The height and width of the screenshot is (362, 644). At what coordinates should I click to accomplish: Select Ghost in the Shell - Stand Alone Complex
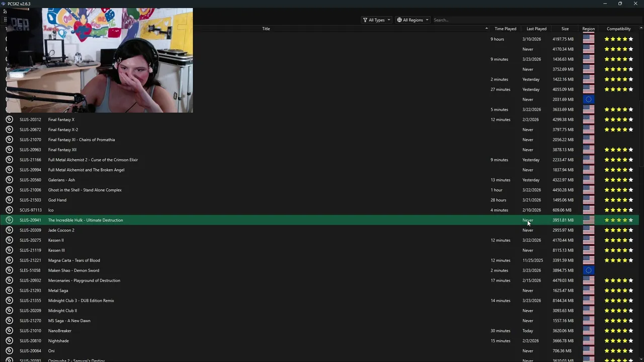(x=85, y=190)
